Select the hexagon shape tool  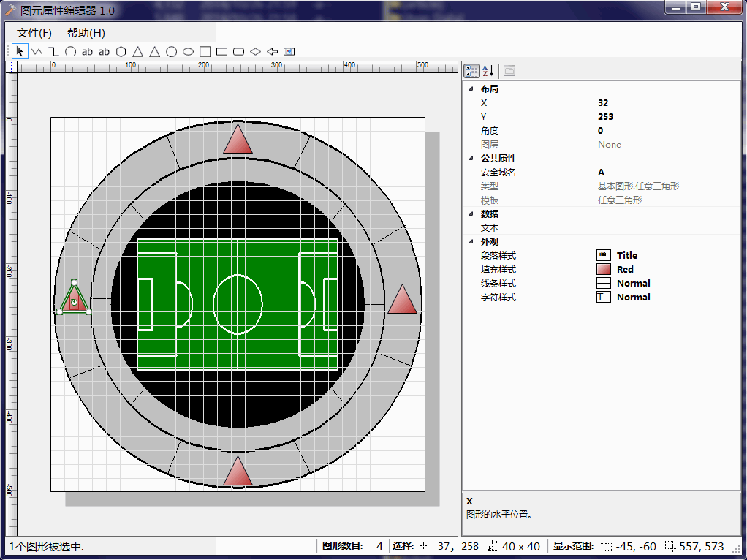point(121,51)
